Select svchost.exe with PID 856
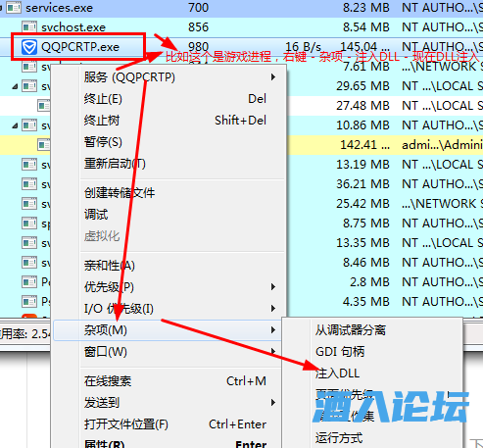Screen dimensions: 483x448 point(73,27)
